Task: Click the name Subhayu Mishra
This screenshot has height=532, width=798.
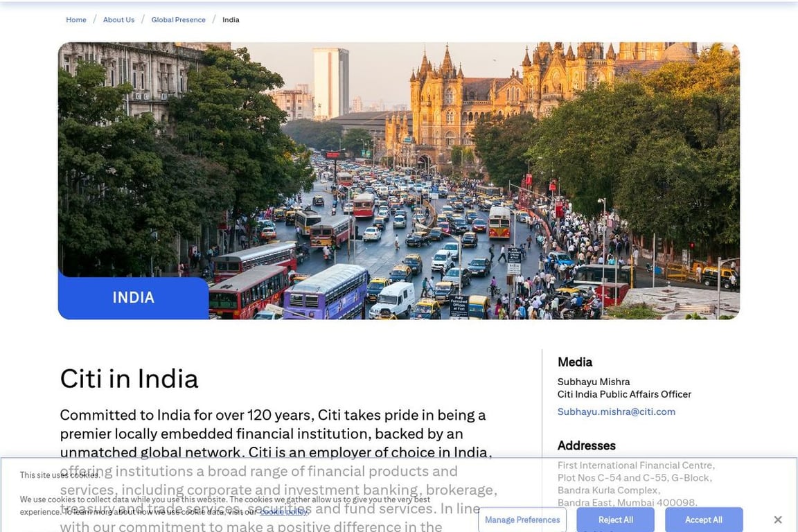Action: pyautogui.click(x=594, y=382)
